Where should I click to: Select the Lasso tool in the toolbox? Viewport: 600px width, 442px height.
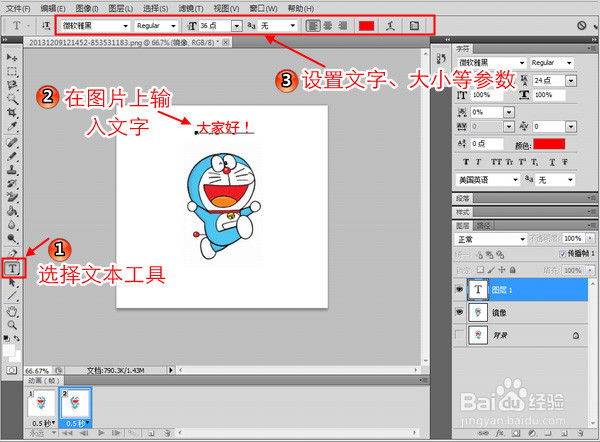click(12, 85)
